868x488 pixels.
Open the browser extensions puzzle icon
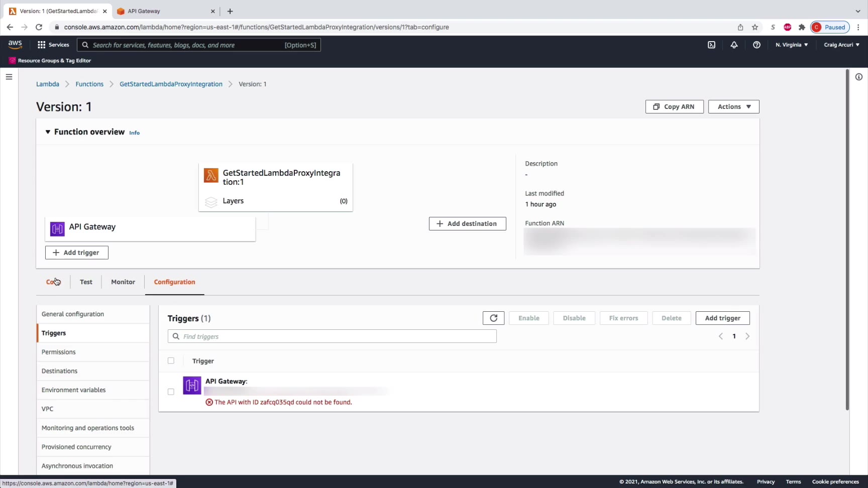(802, 27)
